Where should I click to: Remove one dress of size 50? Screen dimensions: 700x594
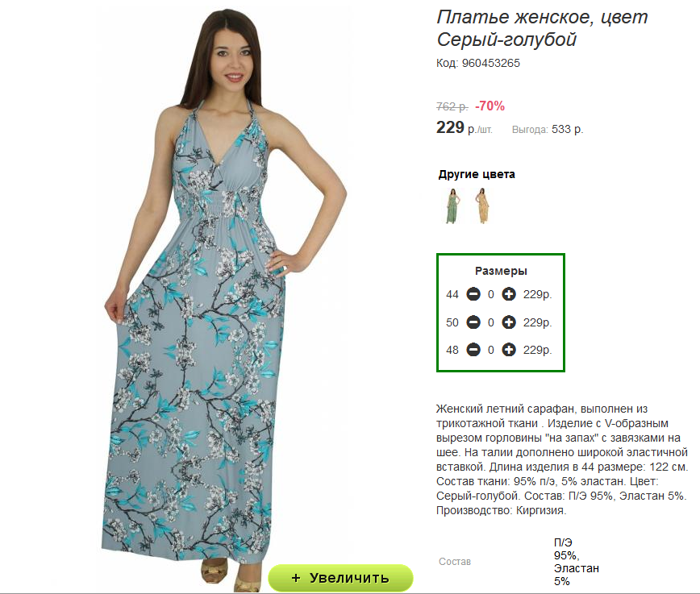click(x=473, y=322)
